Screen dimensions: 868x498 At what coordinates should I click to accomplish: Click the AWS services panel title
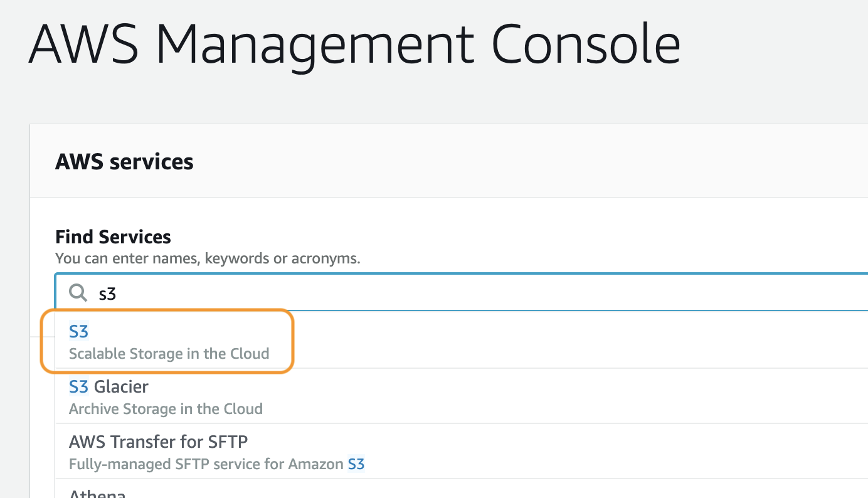tap(124, 162)
